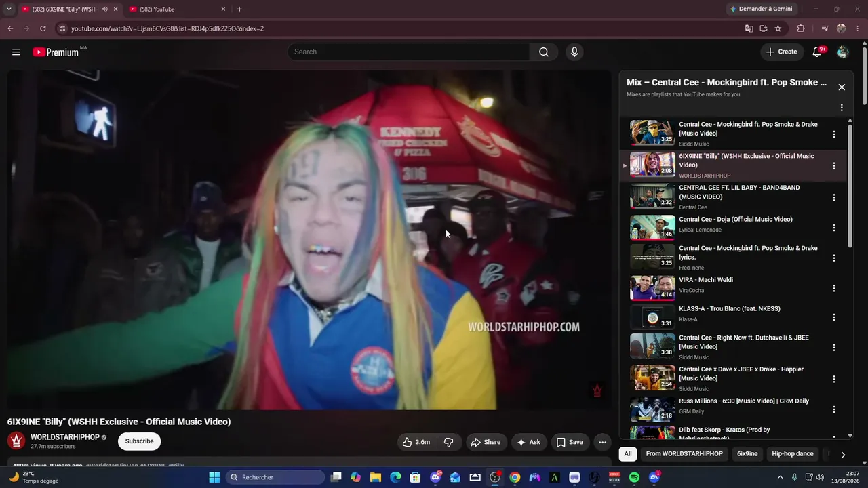
Task: Select the All filter chip
Action: point(628,454)
